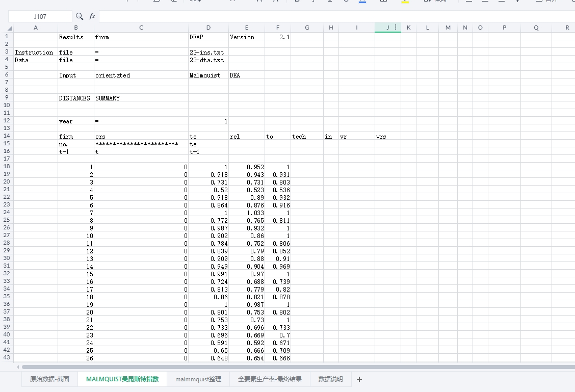The image size is (575, 392).
Task: Switch to 全要素生产率-最终结果 sheet tab
Action: 270,379
